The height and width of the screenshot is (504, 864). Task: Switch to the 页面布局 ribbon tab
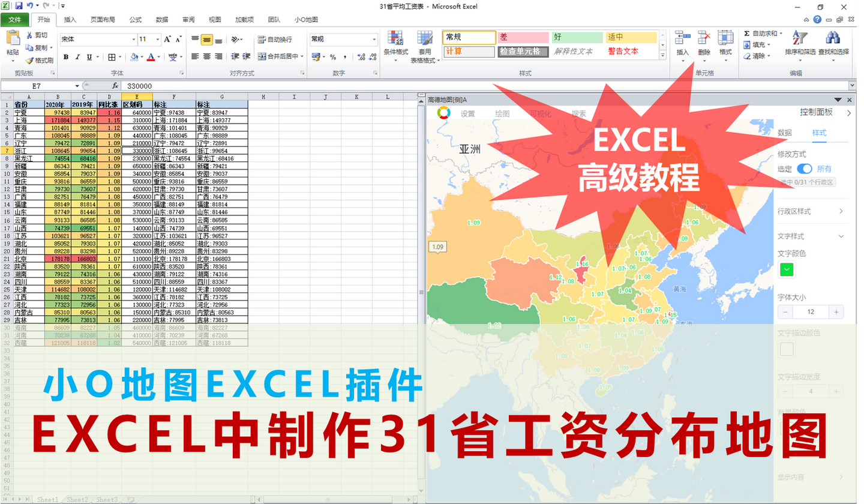[x=103, y=20]
